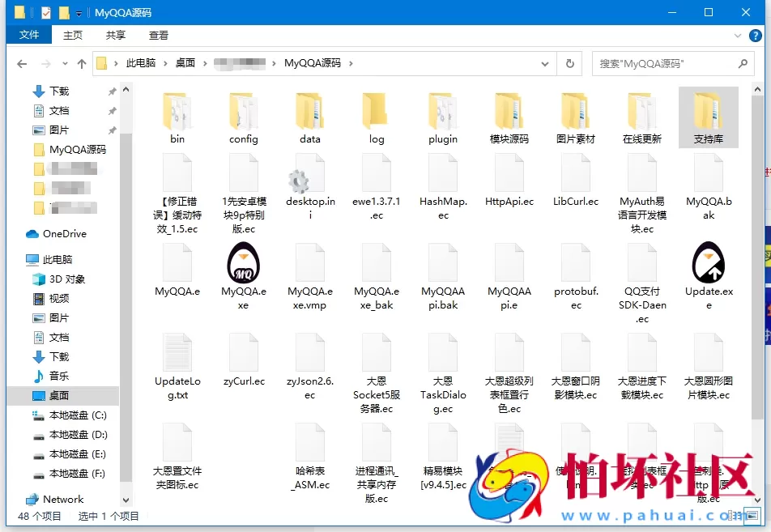771x532 pixels.
Task: Click the back navigation arrow
Action: [x=22, y=62]
